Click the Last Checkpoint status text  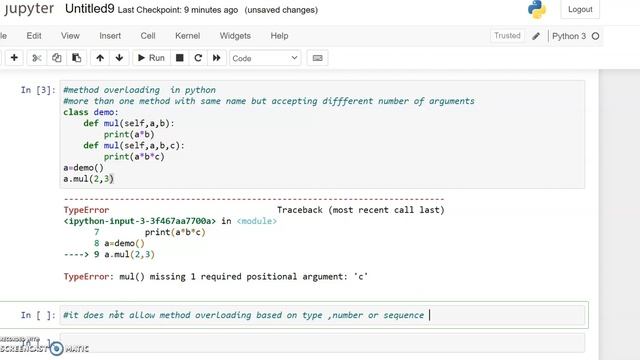click(x=178, y=10)
